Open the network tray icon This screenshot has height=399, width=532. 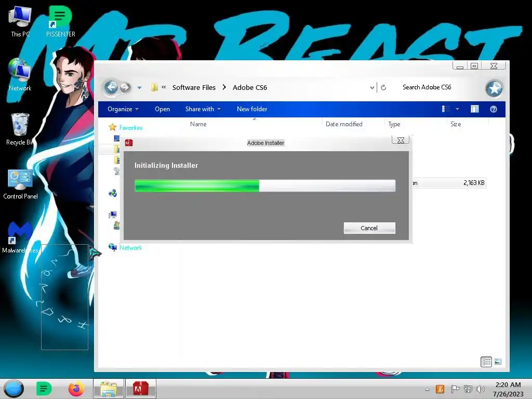pyautogui.click(x=468, y=389)
